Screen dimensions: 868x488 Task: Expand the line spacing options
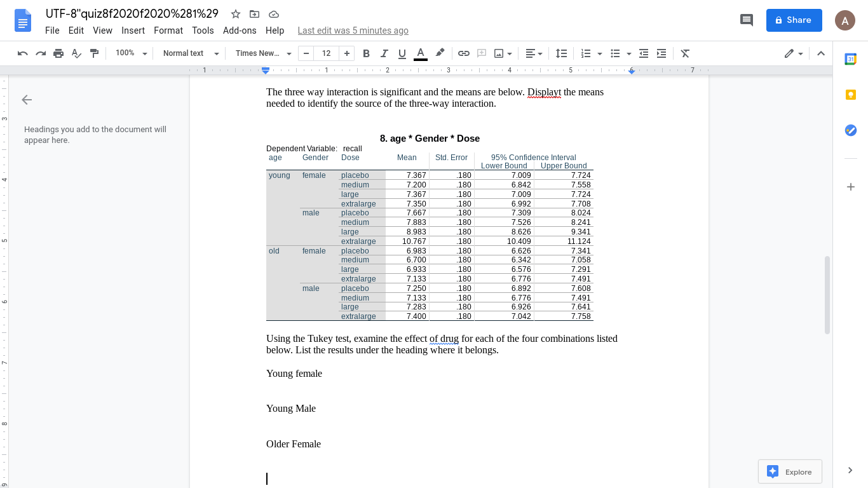pyautogui.click(x=561, y=53)
